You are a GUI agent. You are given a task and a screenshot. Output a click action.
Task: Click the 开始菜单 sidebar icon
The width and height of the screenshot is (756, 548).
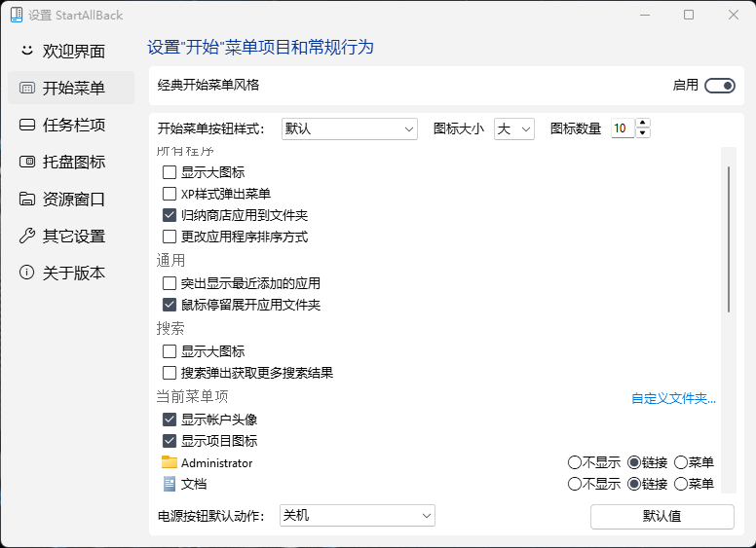pyautogui.click(x=27, y=88)
